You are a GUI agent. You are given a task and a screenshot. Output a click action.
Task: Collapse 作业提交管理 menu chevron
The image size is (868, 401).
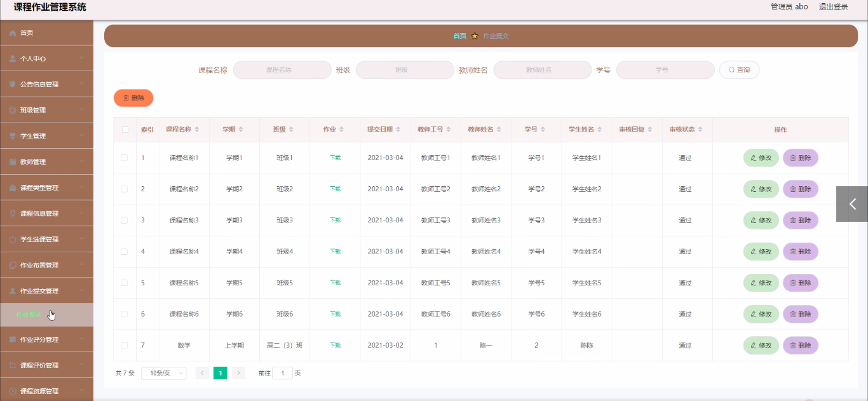pyautogui.click(x=82, y=291)
